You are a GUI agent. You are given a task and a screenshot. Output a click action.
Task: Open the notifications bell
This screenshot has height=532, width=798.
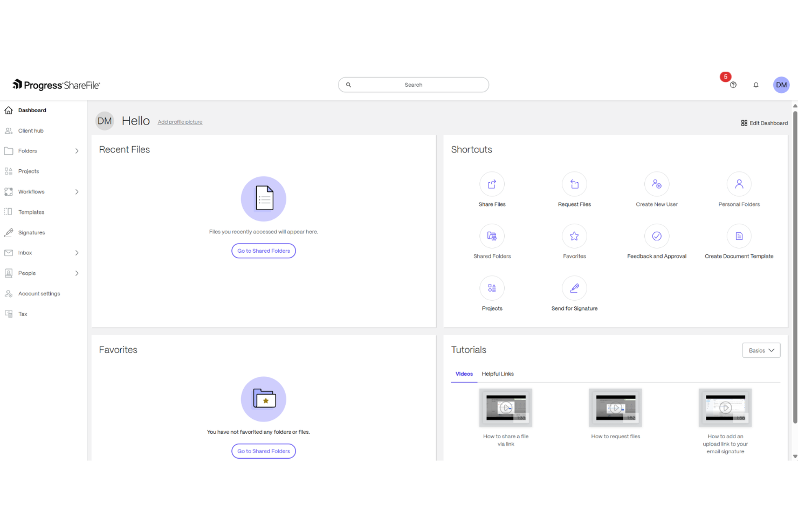(756, 85)
